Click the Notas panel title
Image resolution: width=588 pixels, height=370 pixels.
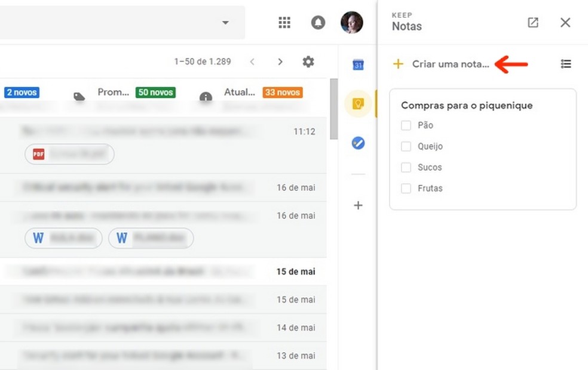pos(407,26)
